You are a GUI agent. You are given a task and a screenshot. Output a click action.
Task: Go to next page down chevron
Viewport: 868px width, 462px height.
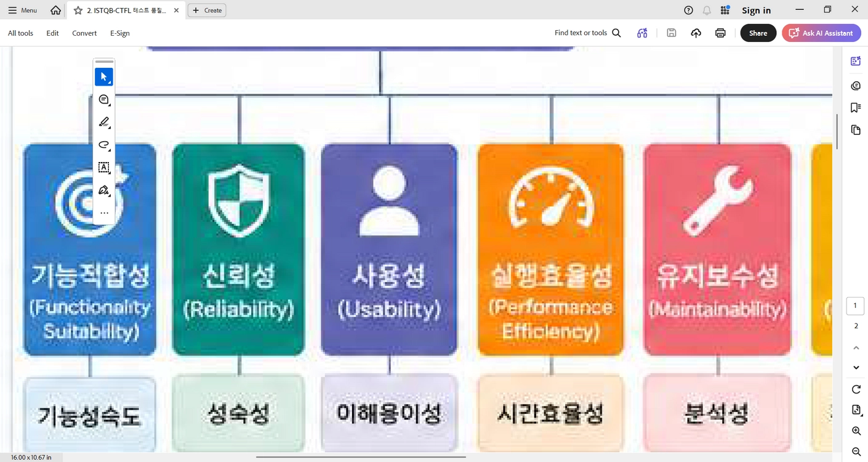856,368
